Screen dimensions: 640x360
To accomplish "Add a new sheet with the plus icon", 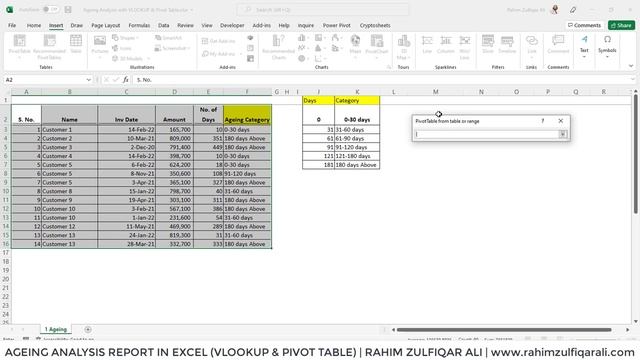I will click(88, 329).
